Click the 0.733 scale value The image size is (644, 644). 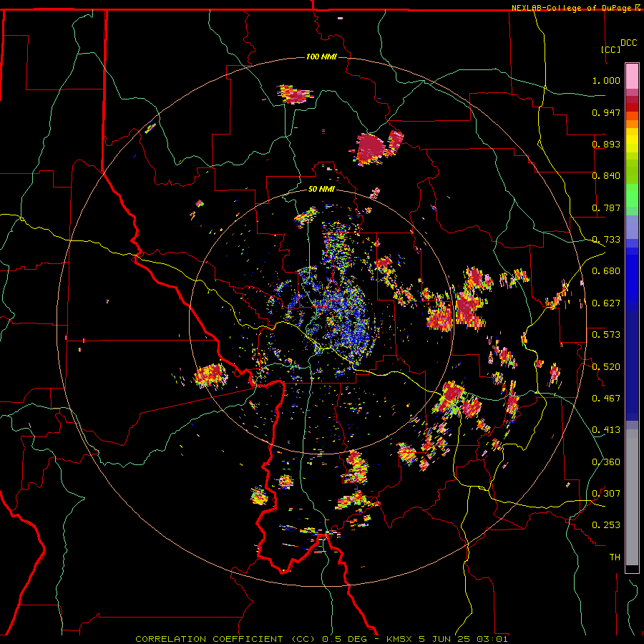click(606, 240)
